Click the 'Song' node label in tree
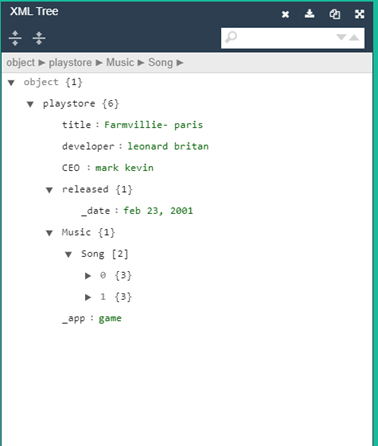Image resolution: width=378 pixels, height=446 pixels. (93, 254)
